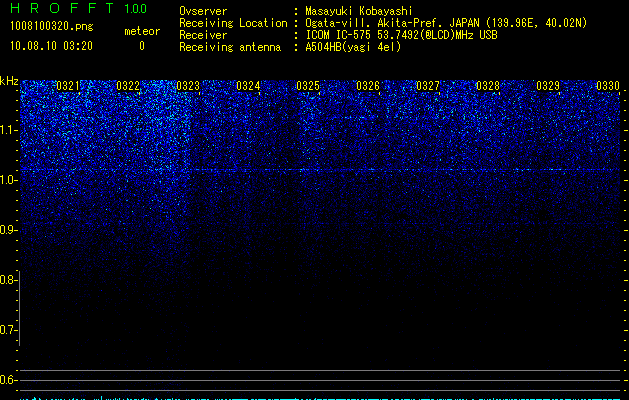
Task: Click the 0.9 frequency axis label
Action: [x=7, y=230]
